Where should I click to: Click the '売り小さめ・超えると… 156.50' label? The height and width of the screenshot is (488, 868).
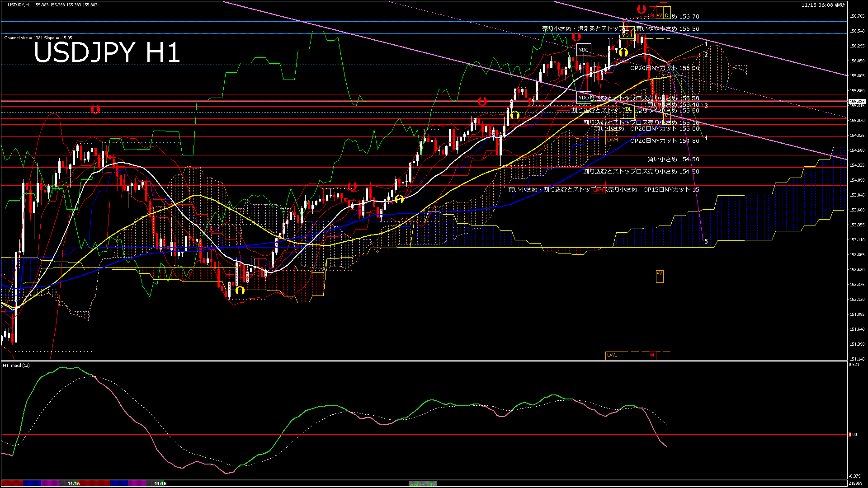coord(621,28)
